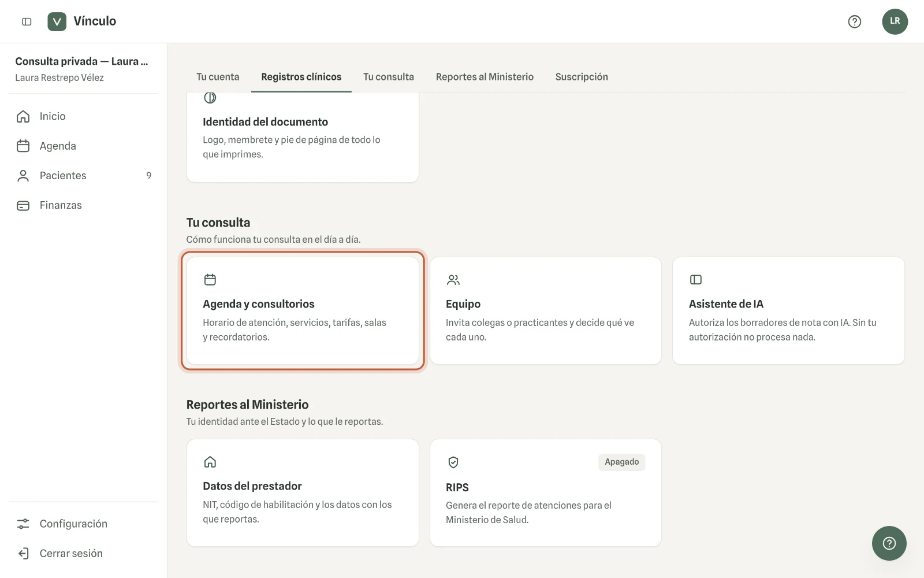
Task: Open the floating help button at bottom right
Action: coord(889,543)
